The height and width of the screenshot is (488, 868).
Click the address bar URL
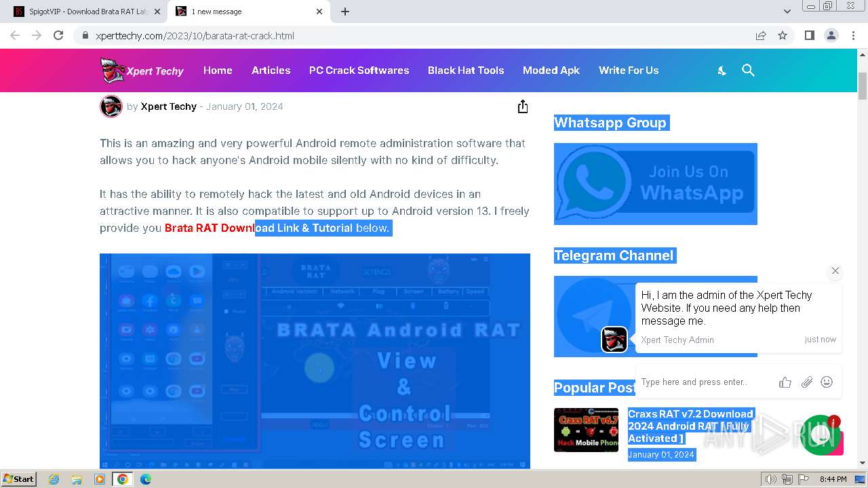(x=195, y=36)
